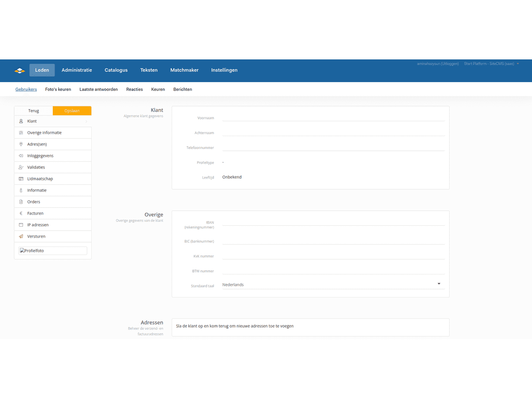Image resolution: width=532 pixels, height=399 pixels.
Task: Click the ID card icon for Lidmaatschap
Action: click(x=21, y=179)
